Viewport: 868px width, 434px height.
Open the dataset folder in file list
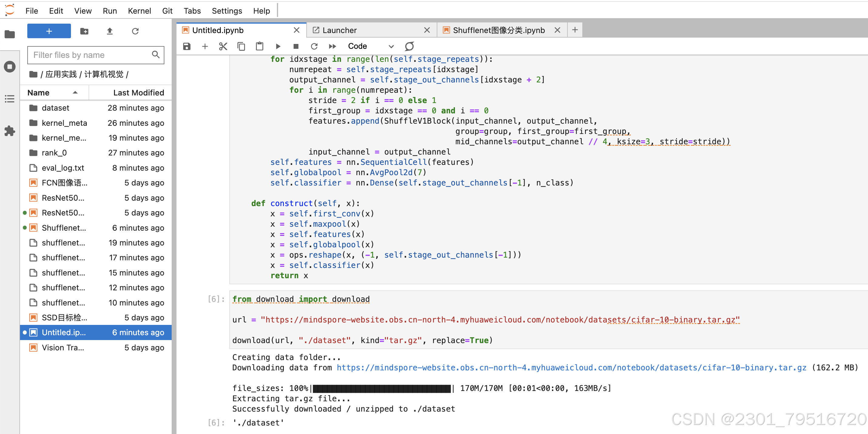[x=55, y=108]
